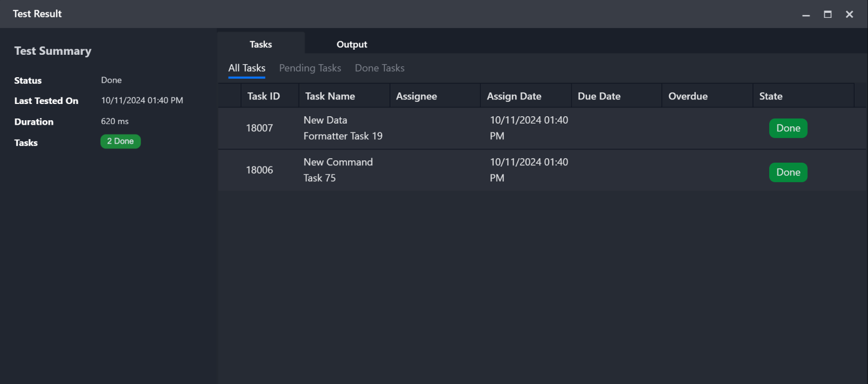Click the Overdue column header
Screen dimensions: 868x384
click(x=688, y=96)
